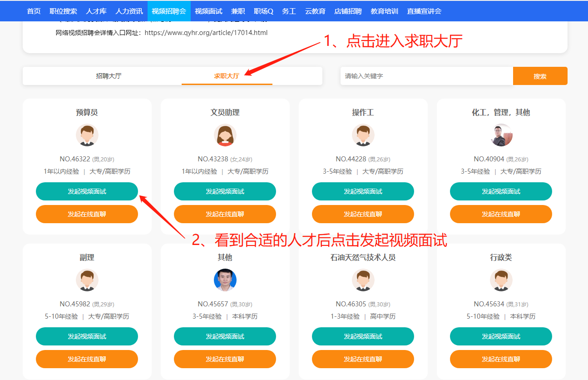Open the 兼职 navigation item
Image resolution: width=588 pixels, height=380 pixels.
point(238,11)
